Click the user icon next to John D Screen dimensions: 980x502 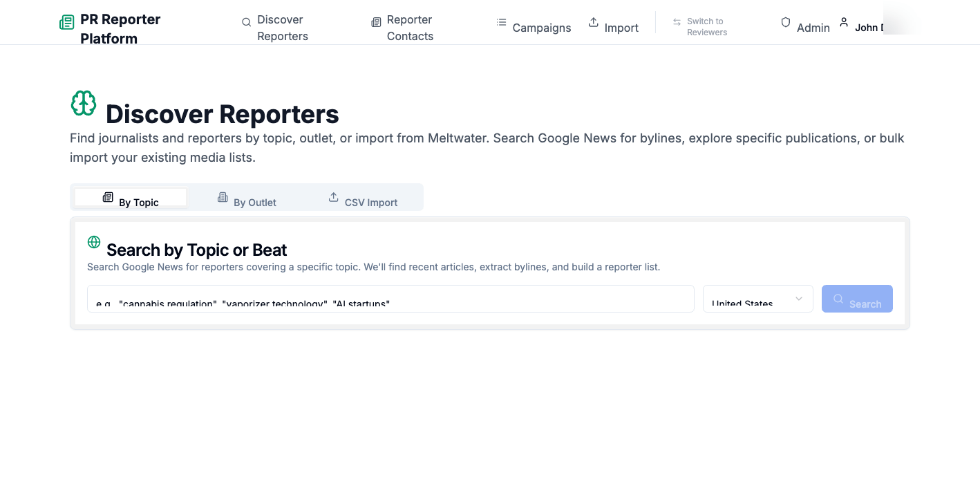(844, 21)
